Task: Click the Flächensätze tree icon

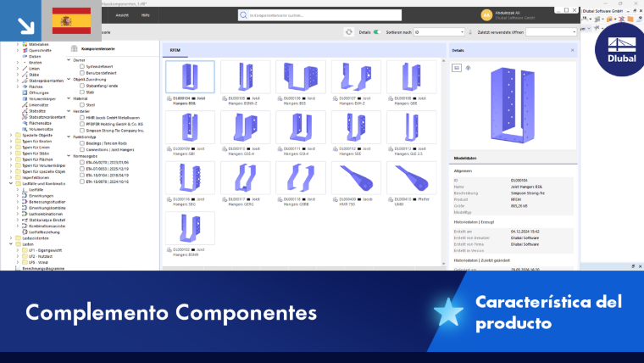Action: (25, 123)
